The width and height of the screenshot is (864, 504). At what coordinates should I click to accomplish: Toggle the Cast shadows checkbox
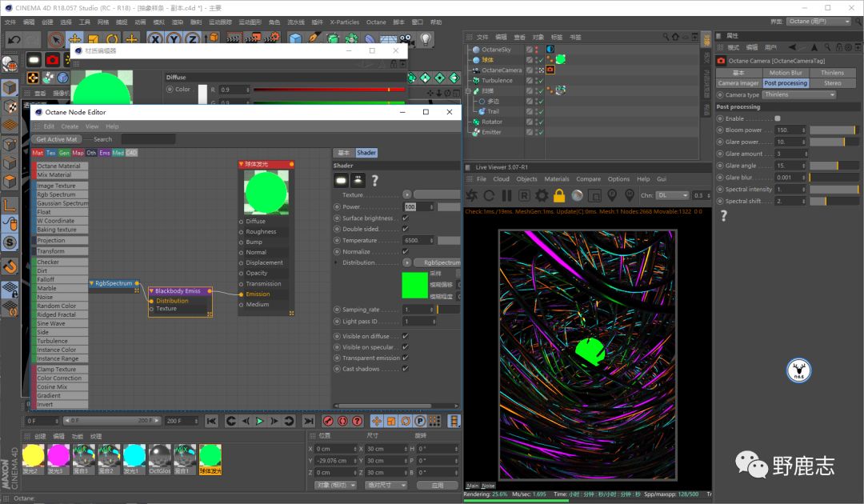click(x=406, y=369)
